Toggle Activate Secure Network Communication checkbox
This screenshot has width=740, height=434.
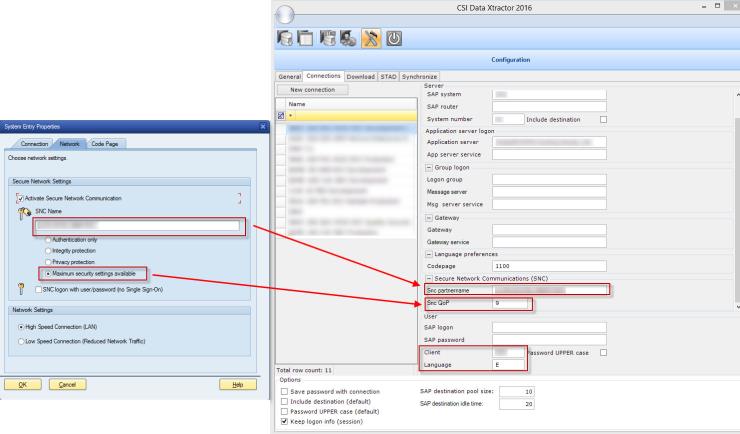click(x=19, y=199)
